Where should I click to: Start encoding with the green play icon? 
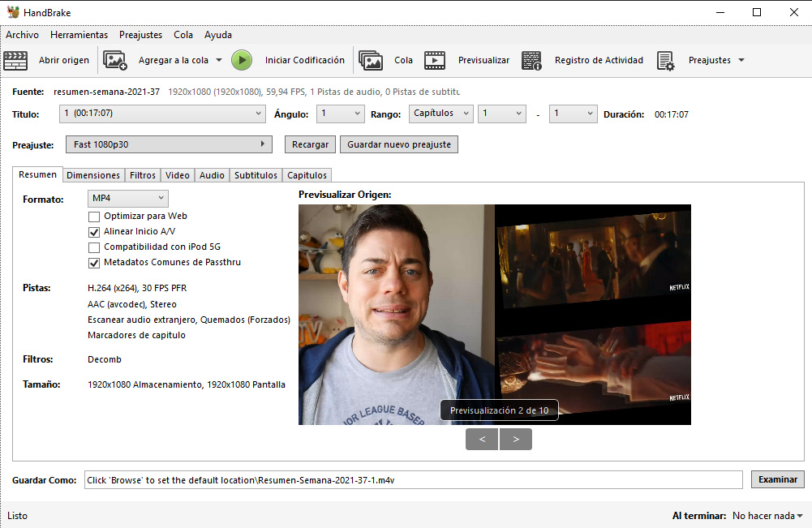click(x=241, y=60)
